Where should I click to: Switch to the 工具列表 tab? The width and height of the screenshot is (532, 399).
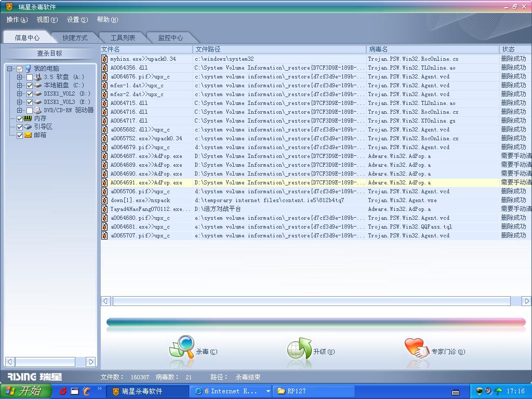coord(123,37)
